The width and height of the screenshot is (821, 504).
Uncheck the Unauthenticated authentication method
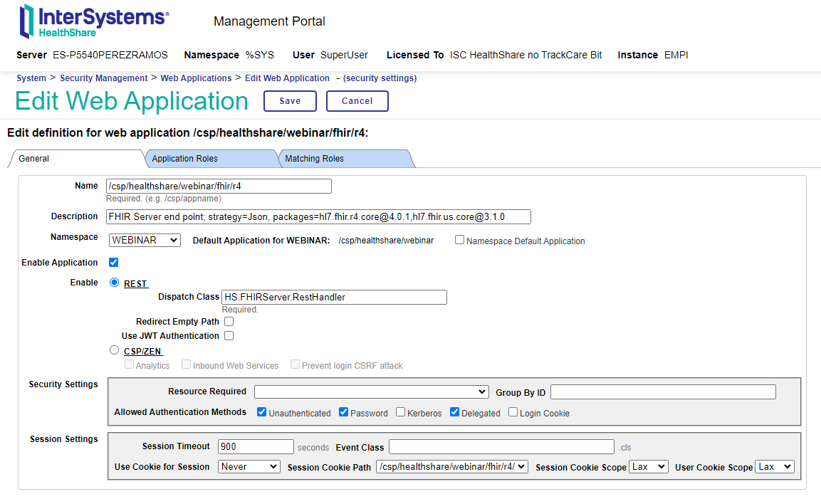[x=262, y=412]
